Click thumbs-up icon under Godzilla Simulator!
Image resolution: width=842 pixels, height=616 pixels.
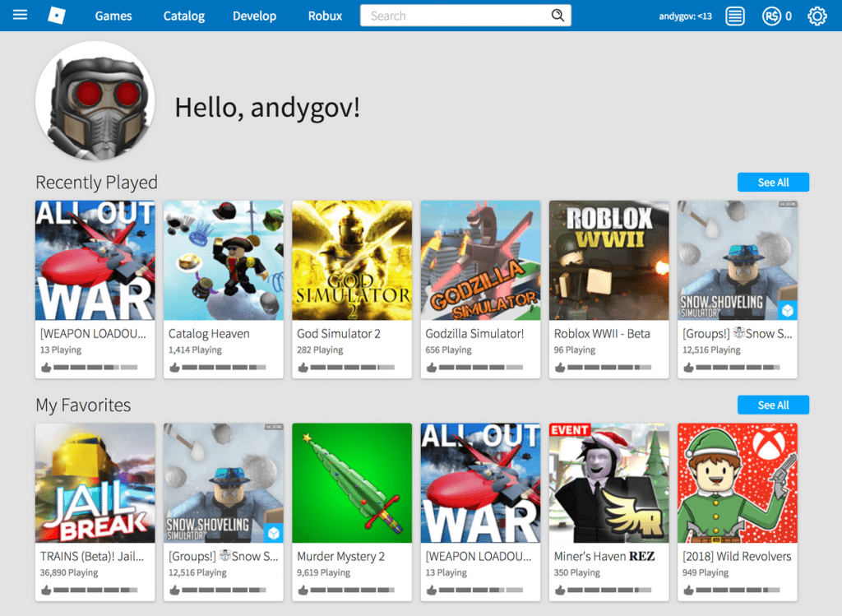(x=431, y=368)
